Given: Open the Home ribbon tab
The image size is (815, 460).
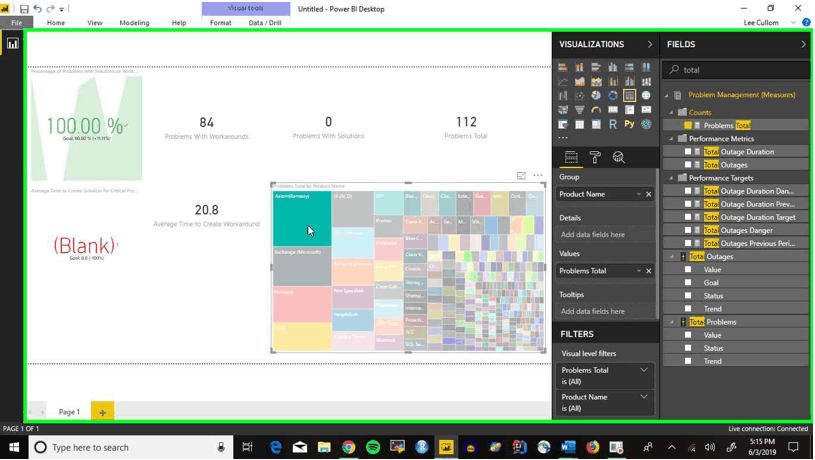Looking at the screenshot, I should pos(56,23).
